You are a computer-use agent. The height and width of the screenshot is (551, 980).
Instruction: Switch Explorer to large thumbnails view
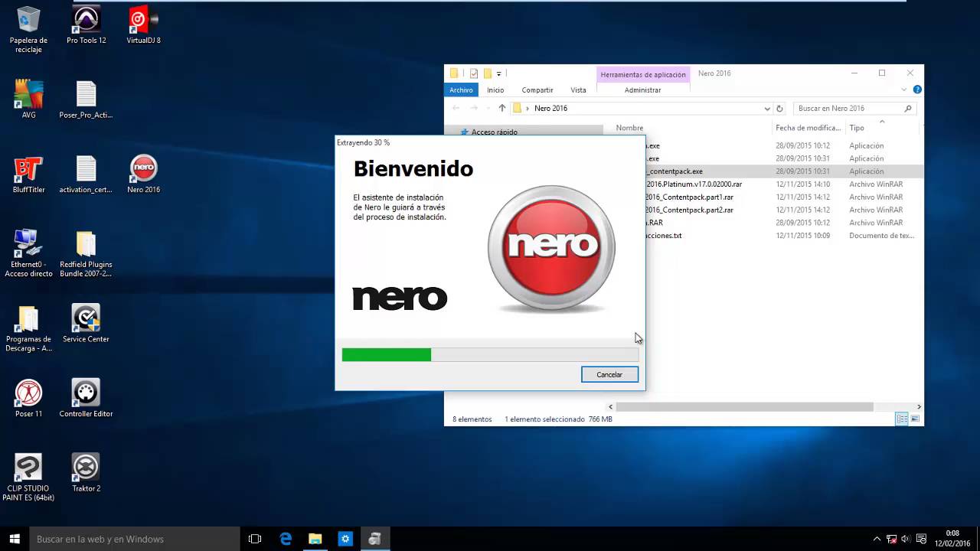coord(915,419)
